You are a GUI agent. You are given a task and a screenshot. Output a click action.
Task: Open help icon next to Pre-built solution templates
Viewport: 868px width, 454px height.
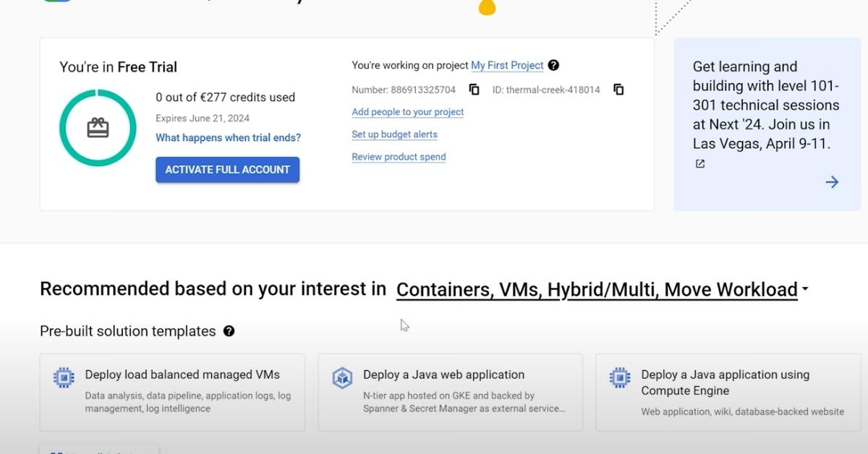point(229,331)
